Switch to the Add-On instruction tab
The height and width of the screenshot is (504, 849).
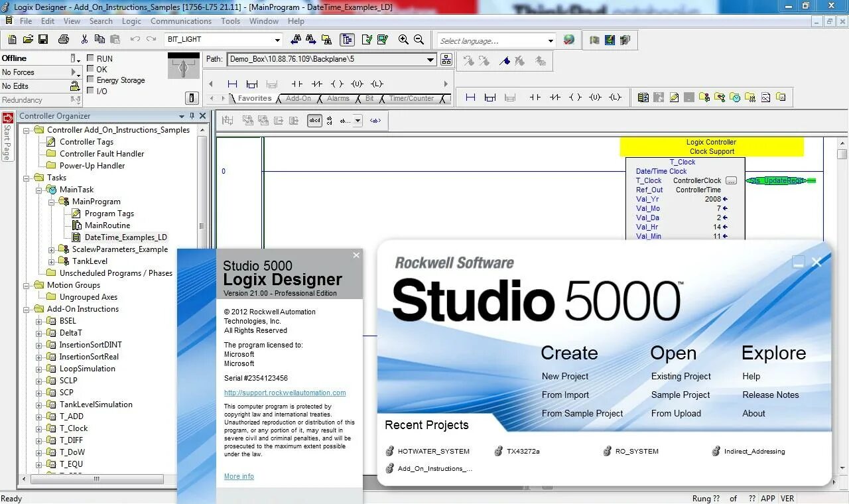pos(298,98)
